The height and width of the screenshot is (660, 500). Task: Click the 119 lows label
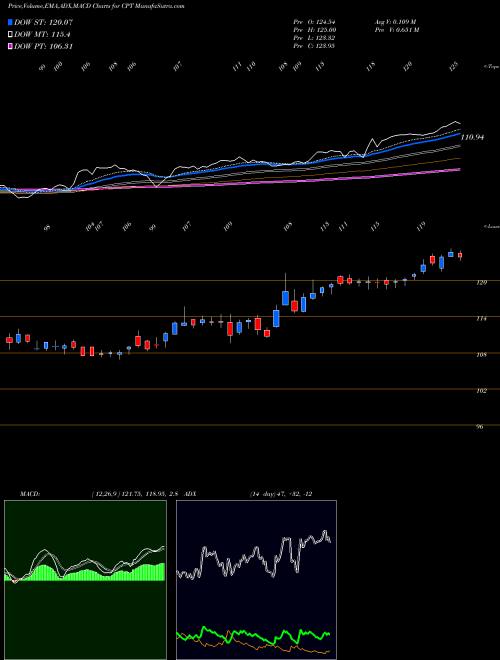[x=421, y=226]
